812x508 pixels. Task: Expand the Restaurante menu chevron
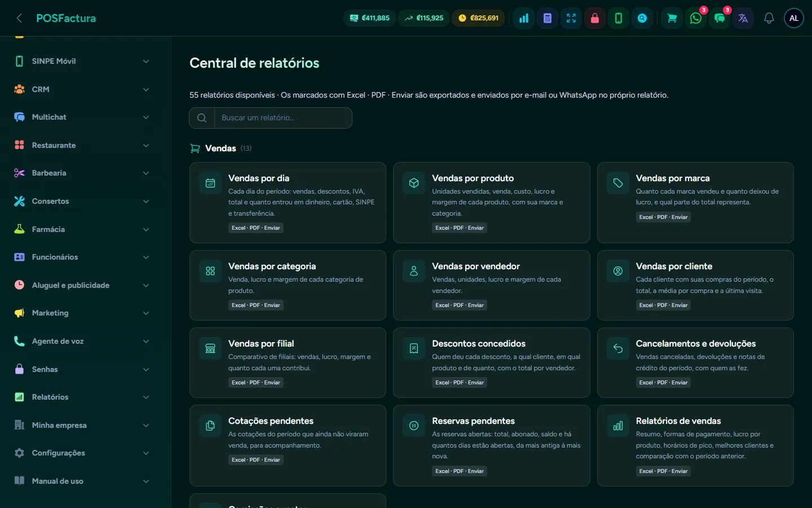point(146,145)
